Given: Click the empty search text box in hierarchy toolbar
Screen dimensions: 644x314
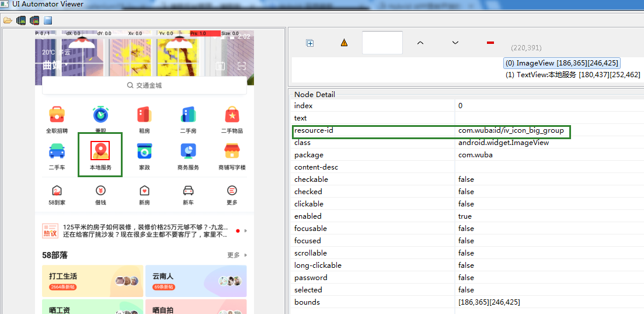Looking at the screenshot, I should click(382, 42).
